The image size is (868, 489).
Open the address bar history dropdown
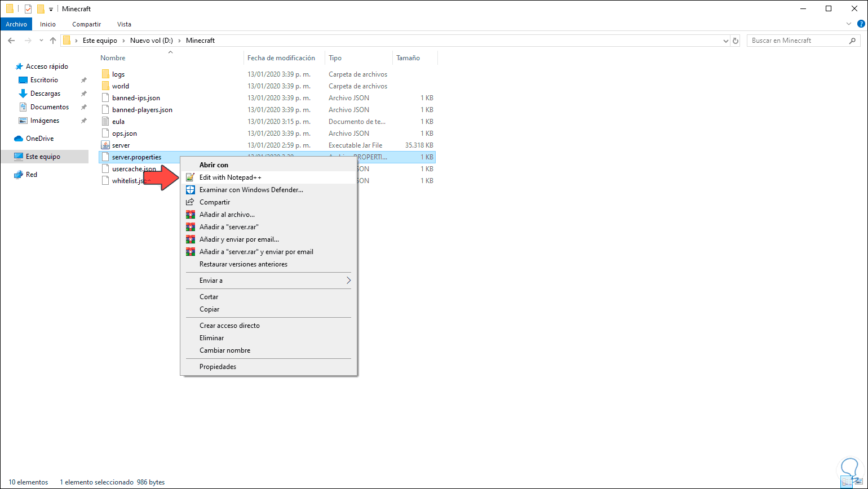point(726,41)
